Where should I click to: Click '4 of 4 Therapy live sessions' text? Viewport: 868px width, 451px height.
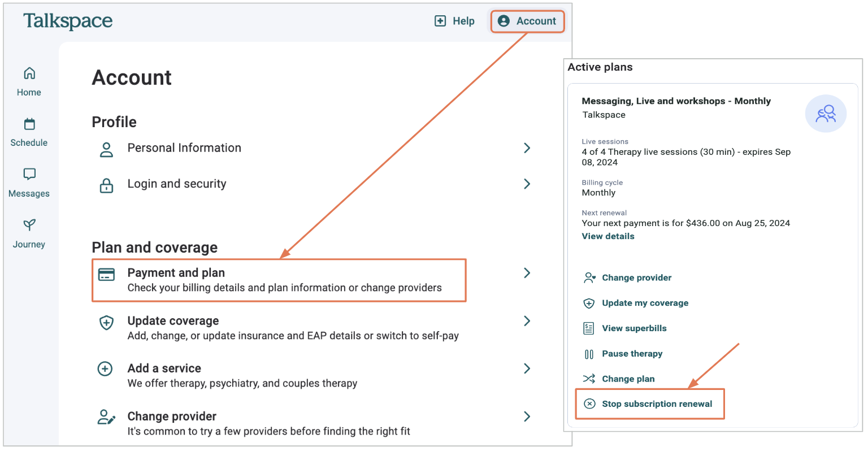(x=686, y=157)
